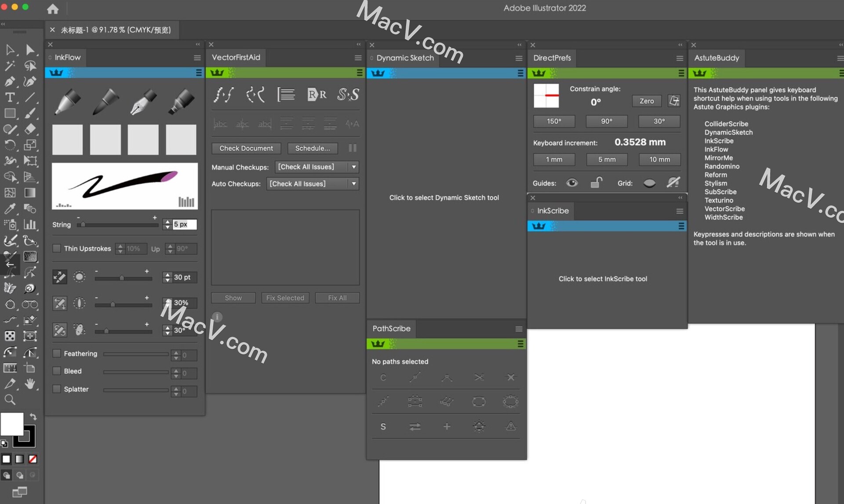Select the Add anchor point tool in PathScribe
844x504 pixels.
tap(447, 427)
